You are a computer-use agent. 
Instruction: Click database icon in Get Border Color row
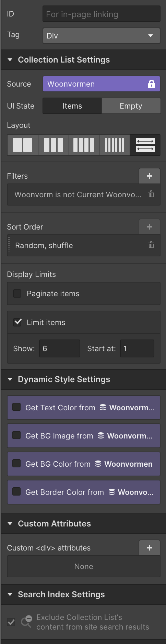112,492
